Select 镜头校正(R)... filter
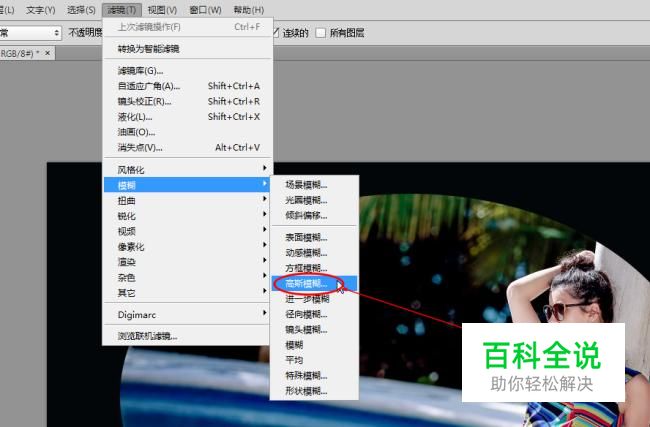 (x=187, y=102)
